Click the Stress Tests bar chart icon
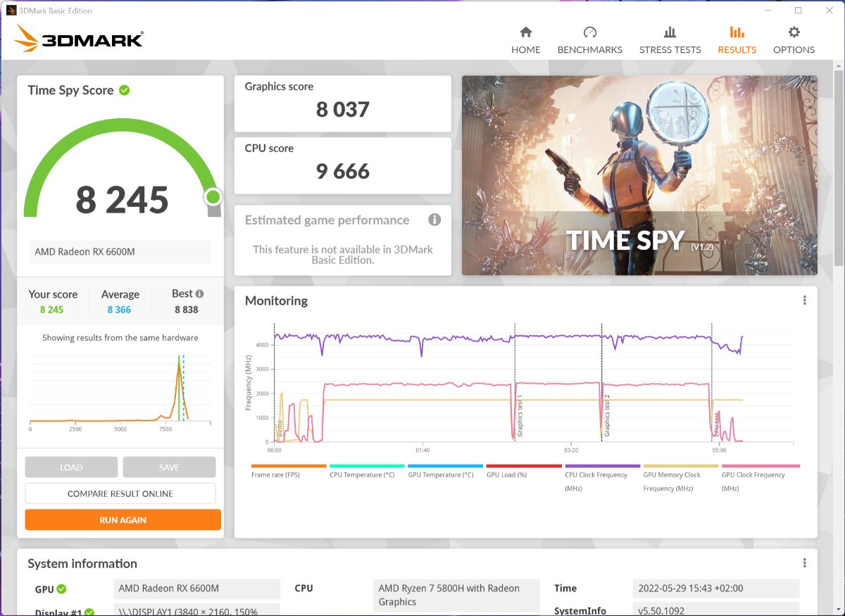 click(x=670, y=32)
